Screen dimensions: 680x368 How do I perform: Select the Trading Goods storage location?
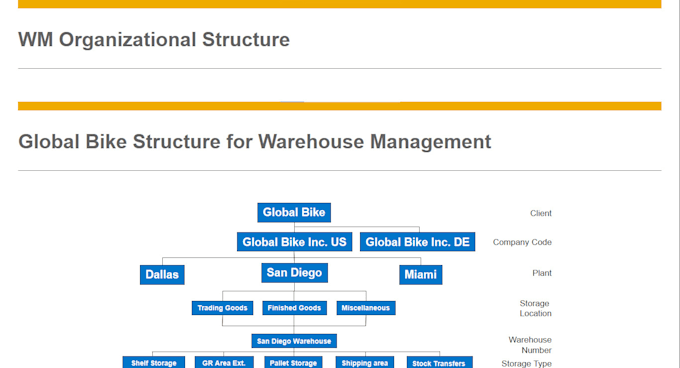(x=222, y=308)
